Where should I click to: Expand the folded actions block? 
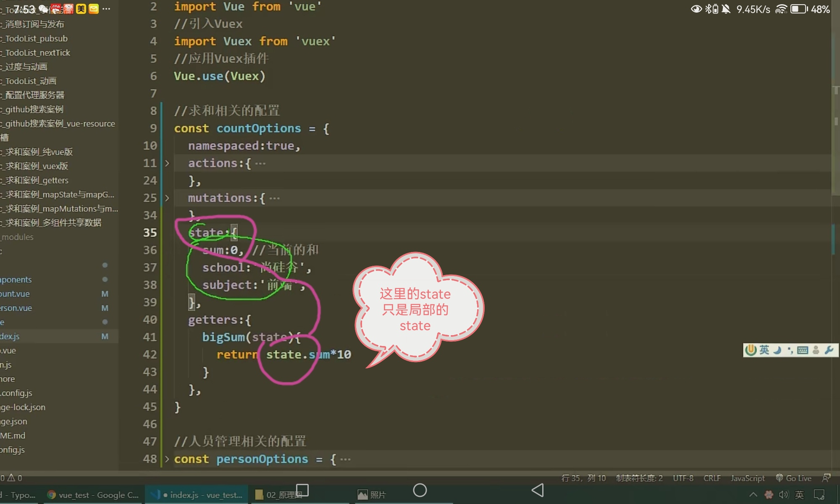(x=167, y=163)
